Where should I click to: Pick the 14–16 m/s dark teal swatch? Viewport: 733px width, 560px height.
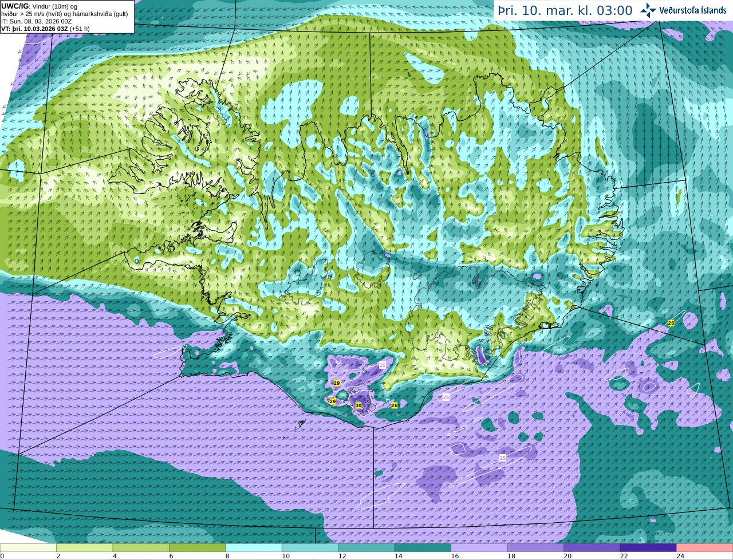pos(423,547)
